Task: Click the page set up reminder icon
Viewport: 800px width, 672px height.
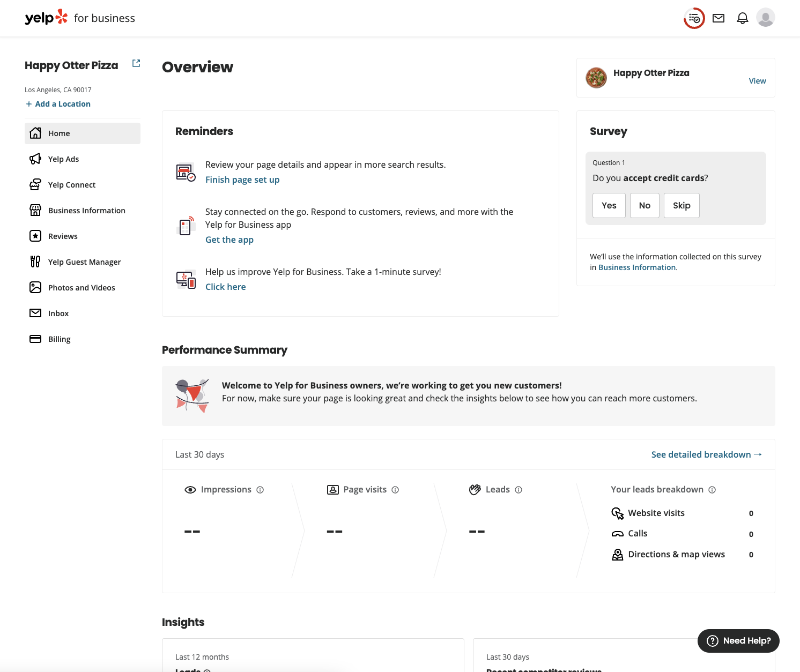Action: click(186, 173)
